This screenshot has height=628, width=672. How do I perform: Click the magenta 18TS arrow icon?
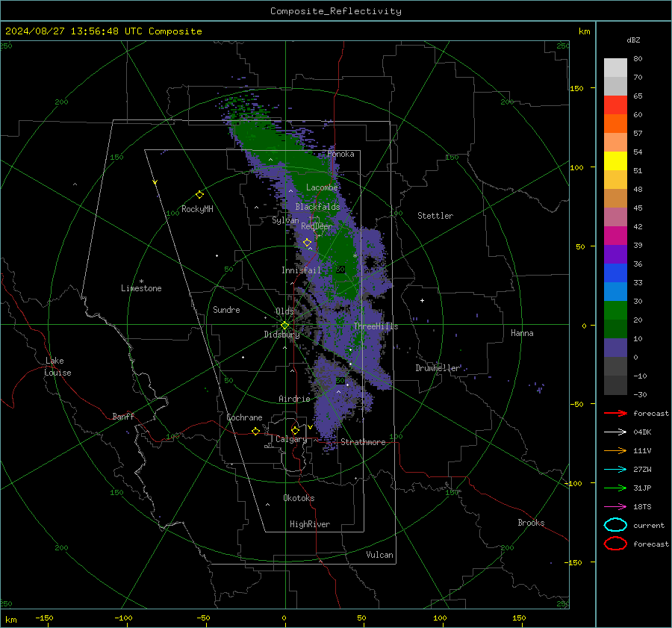615,507
